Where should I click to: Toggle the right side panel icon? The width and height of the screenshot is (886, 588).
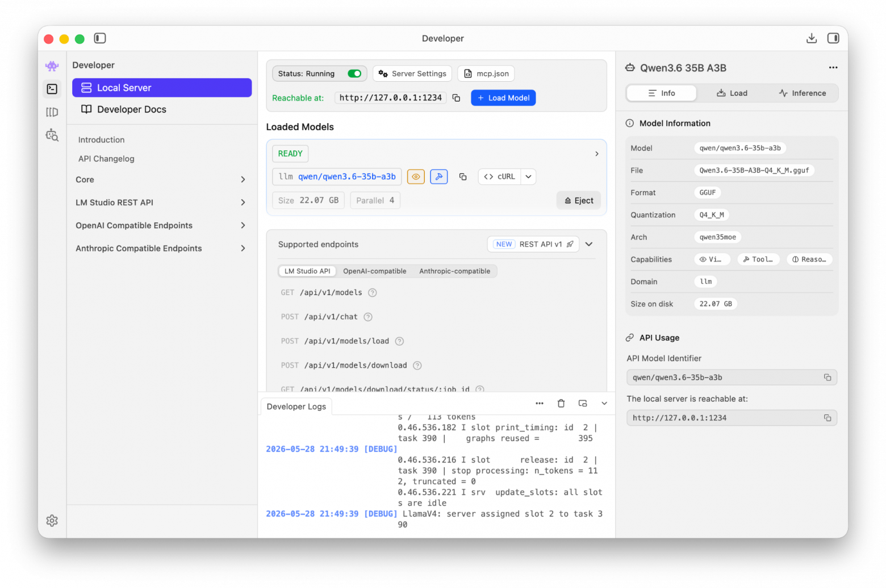[833, 38]
